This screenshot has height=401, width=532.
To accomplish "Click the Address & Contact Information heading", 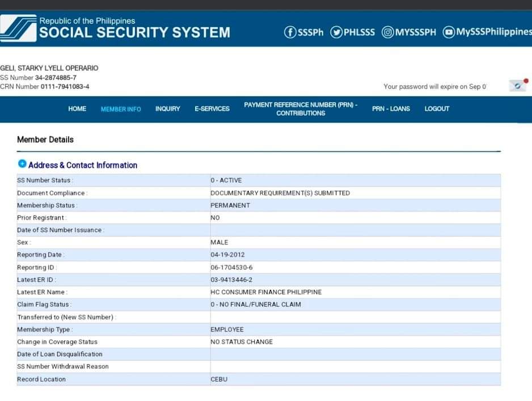I will click(x=83, y=165).
